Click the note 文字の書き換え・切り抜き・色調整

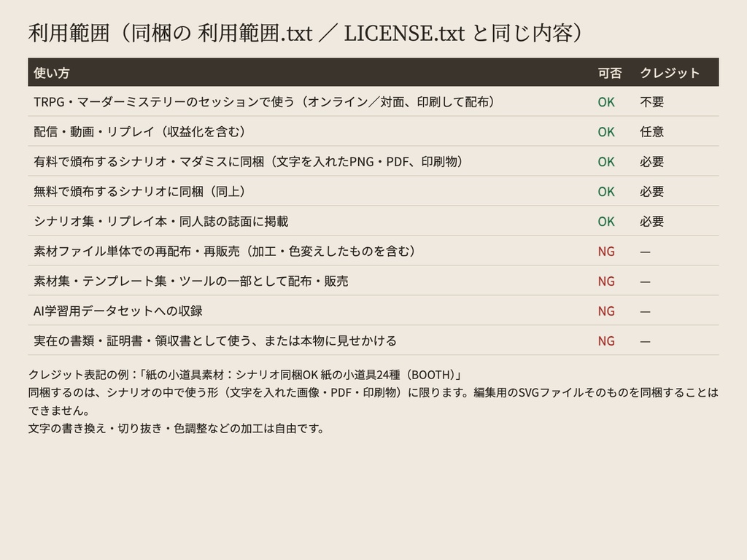pyautogui.click(x=177, y=429)
